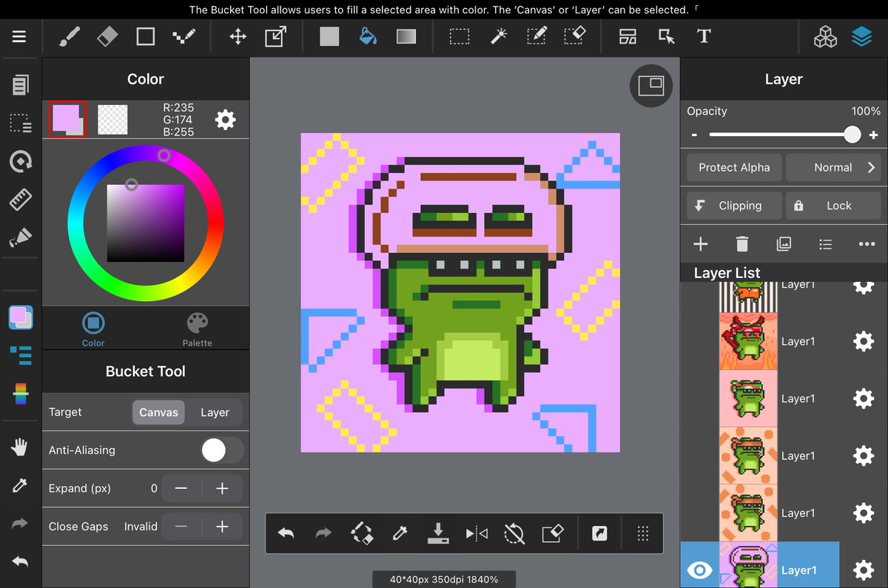Select the transparent color swatch
The width and height of the screenshot is (888, 588).
[x=112, y=119]
